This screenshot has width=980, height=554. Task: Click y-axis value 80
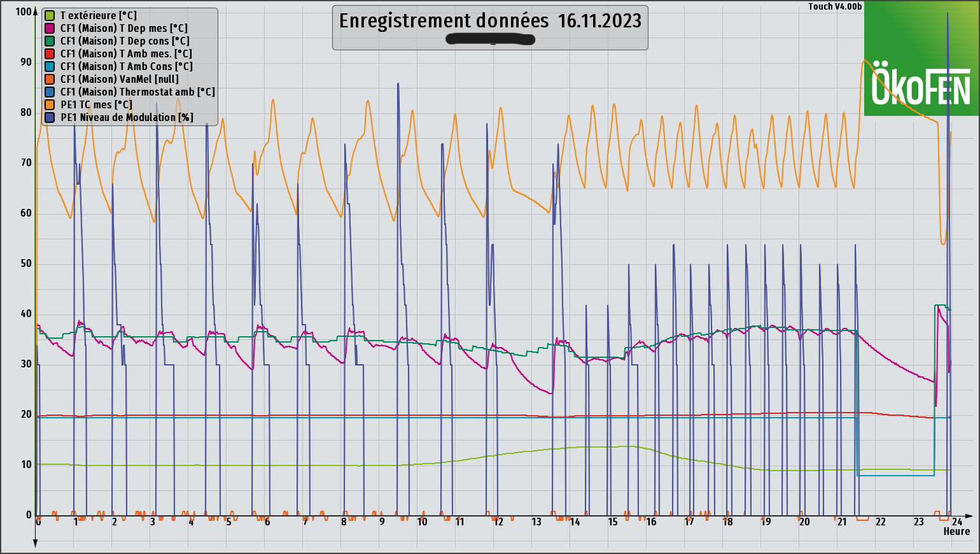(26, 112)
